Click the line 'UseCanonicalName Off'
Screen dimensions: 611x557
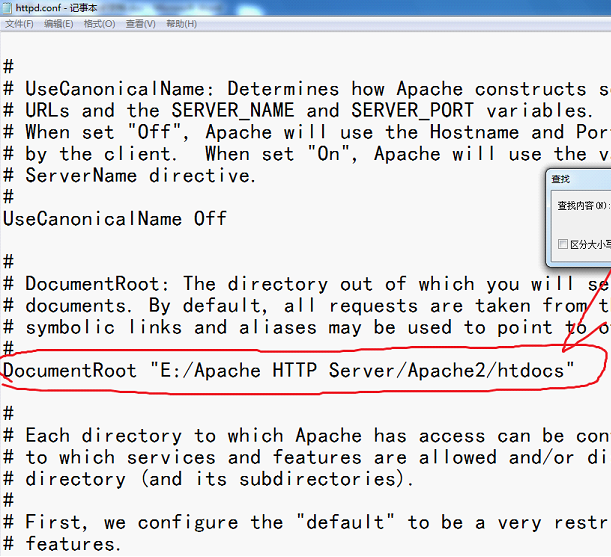tap(115, 219)
